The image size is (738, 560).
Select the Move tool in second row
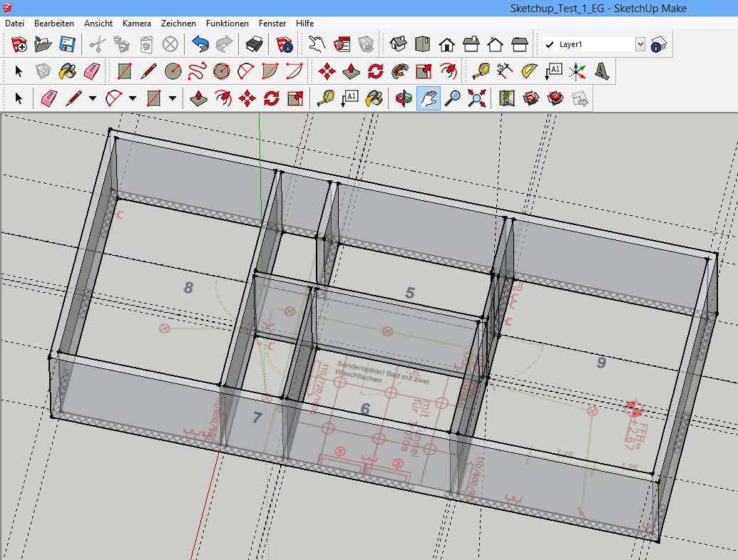(327, 71)
